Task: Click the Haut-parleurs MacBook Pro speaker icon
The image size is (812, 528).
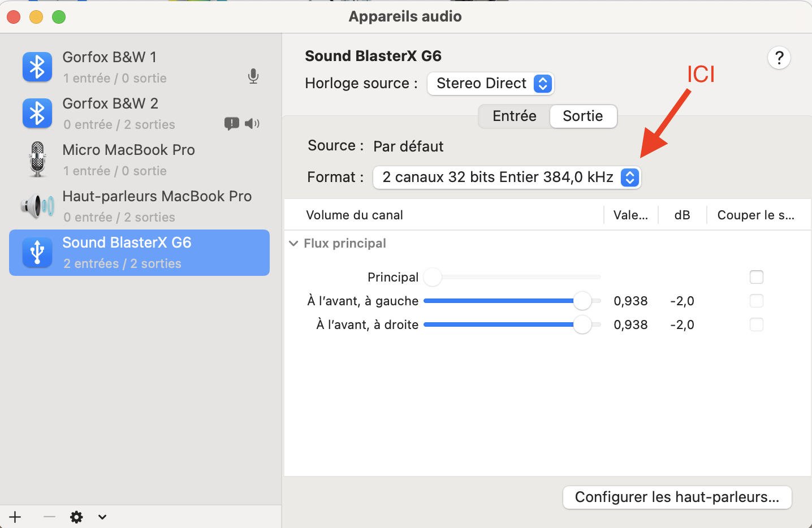Action: [37, 206]
